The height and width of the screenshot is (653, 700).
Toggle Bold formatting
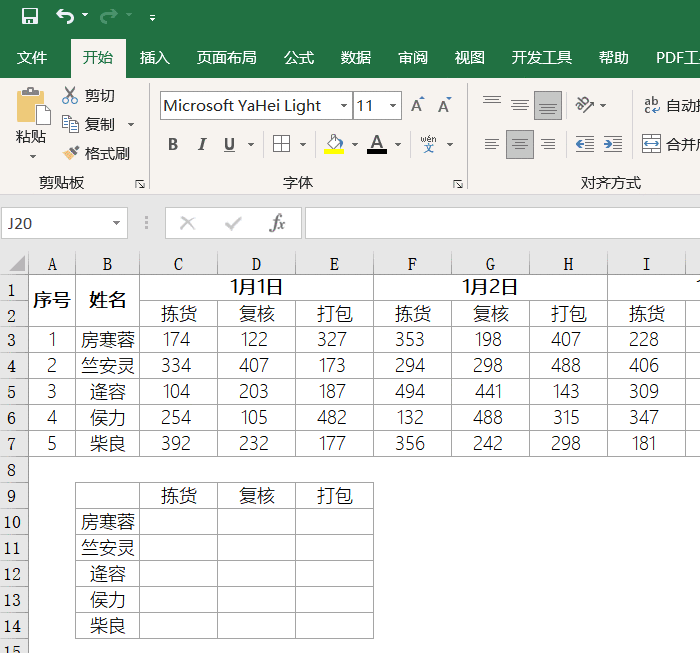(x=173, y=144)
